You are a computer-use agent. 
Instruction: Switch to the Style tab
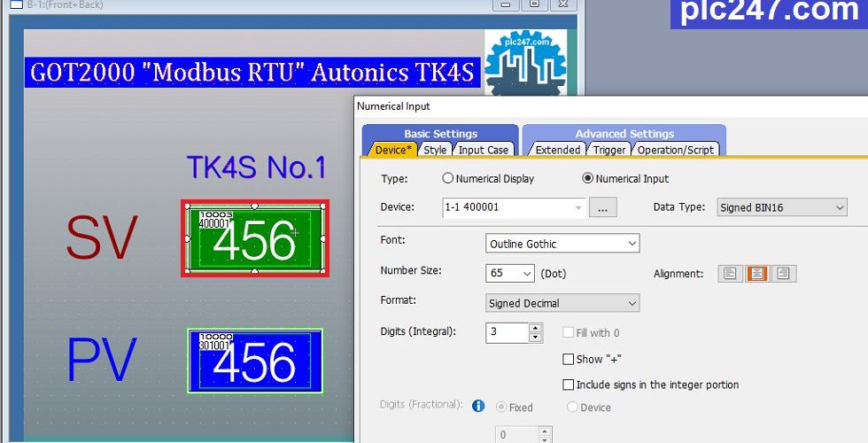(435, 150)
